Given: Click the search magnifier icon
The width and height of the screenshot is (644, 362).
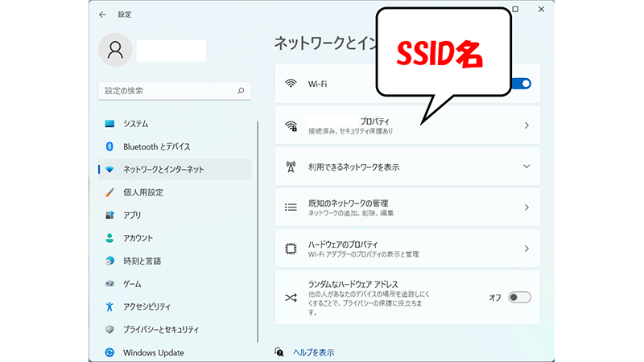Looking at the screenshot, I should pos(241,92).
